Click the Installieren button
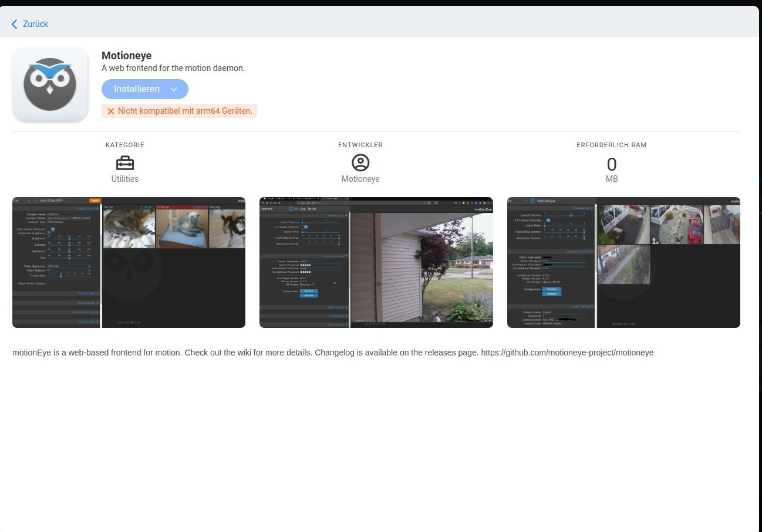The width and height of the screenshot is (762, 532). [145, 89]
